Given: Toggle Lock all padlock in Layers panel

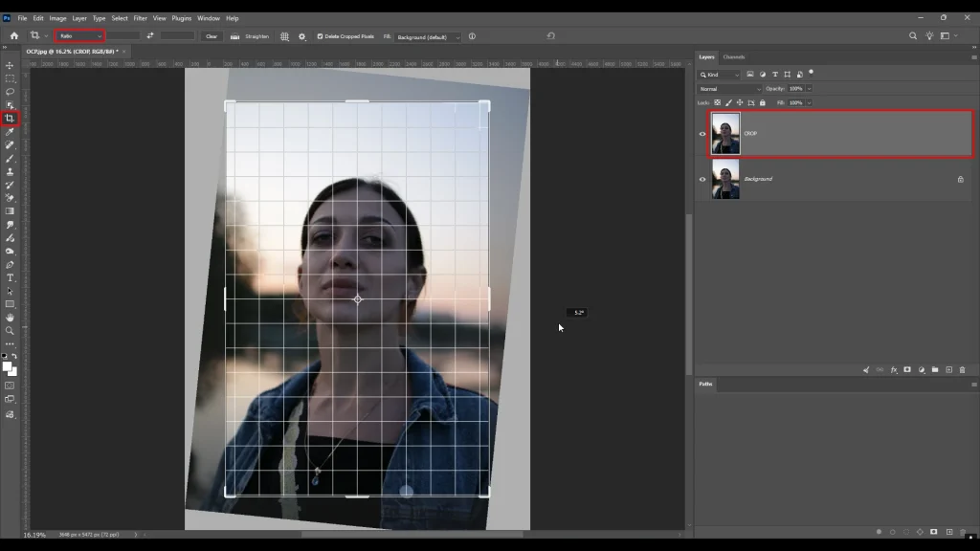Looking at the screenshot, I should tap(762, 102).
